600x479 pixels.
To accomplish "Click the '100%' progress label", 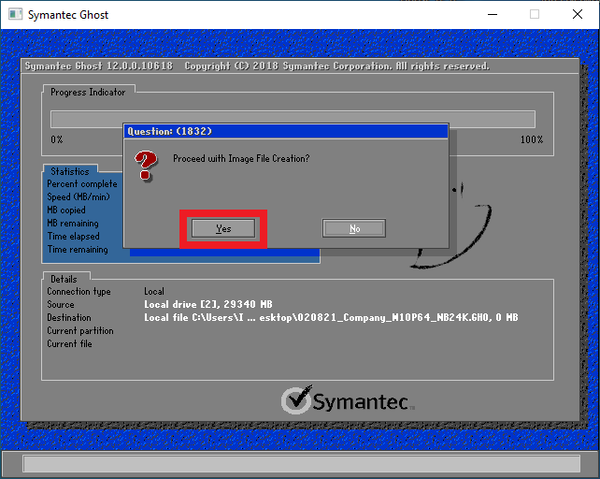I will click(532, 140).
